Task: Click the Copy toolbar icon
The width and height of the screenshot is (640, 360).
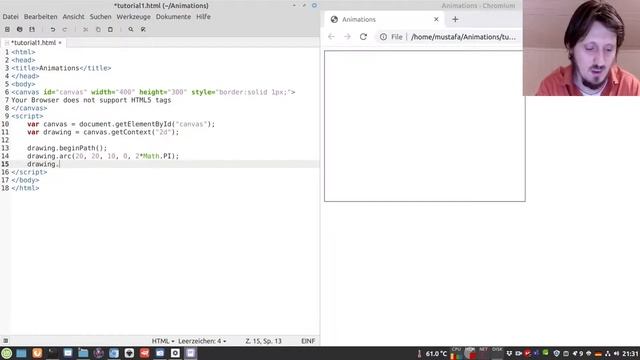Action: click(x=98, y=29)
